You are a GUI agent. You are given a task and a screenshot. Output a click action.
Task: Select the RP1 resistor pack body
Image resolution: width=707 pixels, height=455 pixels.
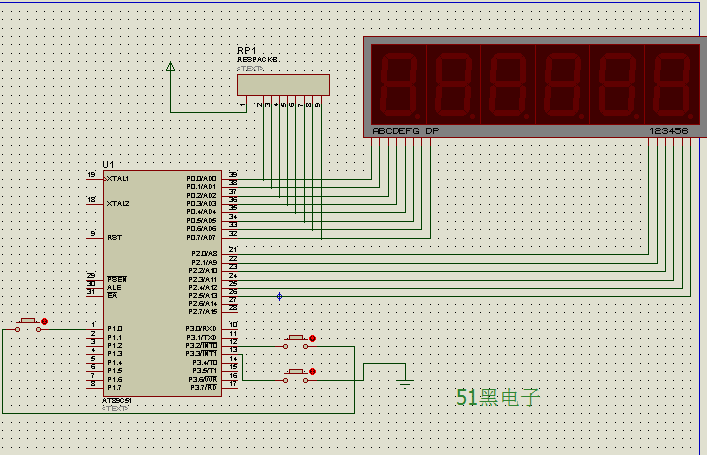coord(283,85)
